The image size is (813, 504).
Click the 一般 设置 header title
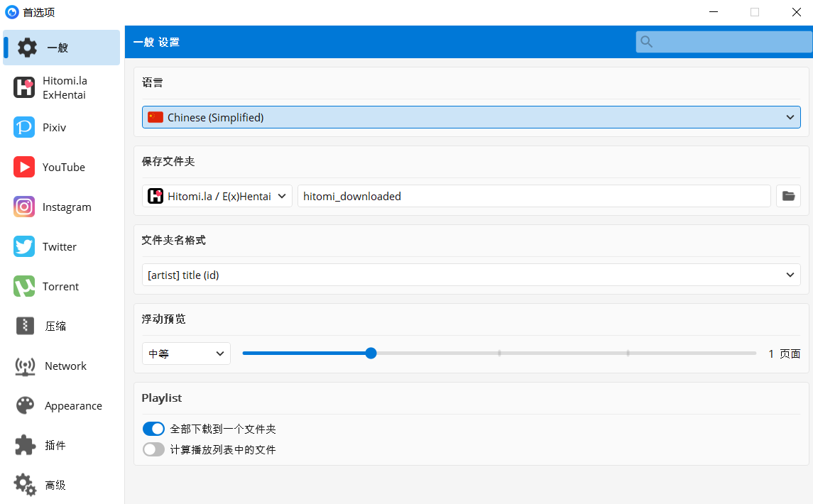point(156,42)
